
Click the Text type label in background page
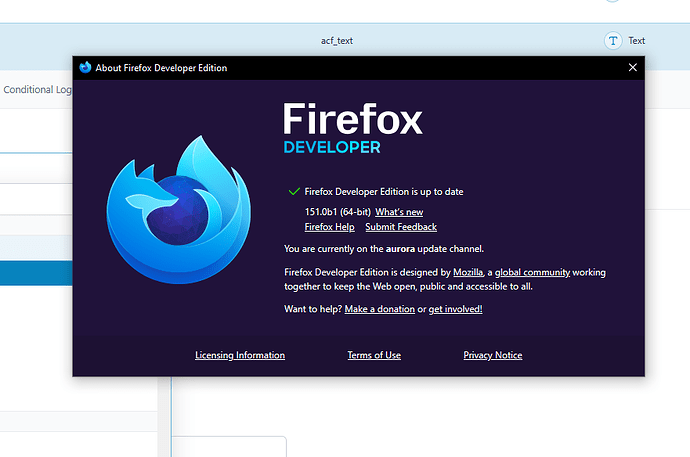coord(636,41)
